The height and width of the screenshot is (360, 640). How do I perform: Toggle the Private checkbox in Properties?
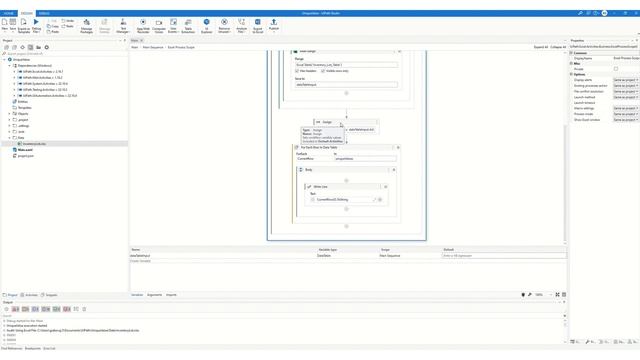(x=616, y=69)
